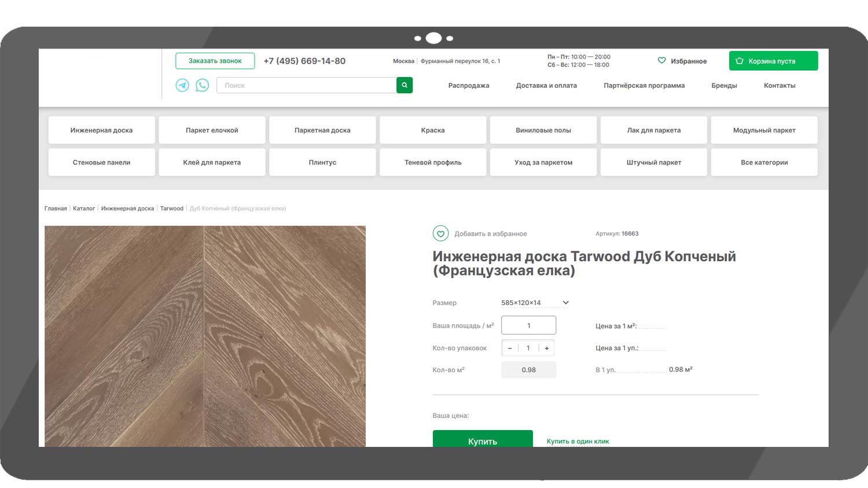Increase package quantity with plus button
The height and width of the screenshot is (488, 868).
point(547,348)
